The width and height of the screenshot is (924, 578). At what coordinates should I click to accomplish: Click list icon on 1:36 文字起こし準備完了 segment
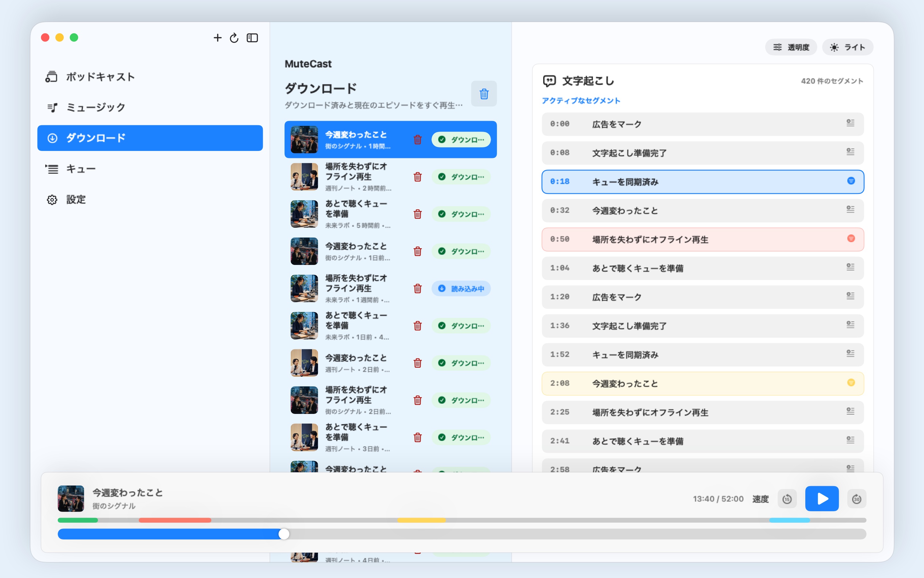pyautogui.click(x=850, y=325)
